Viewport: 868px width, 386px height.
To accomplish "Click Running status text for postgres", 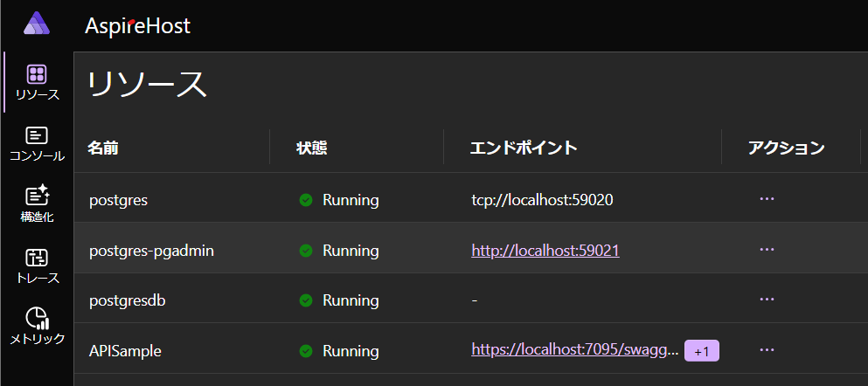I will tap(351, 200).
